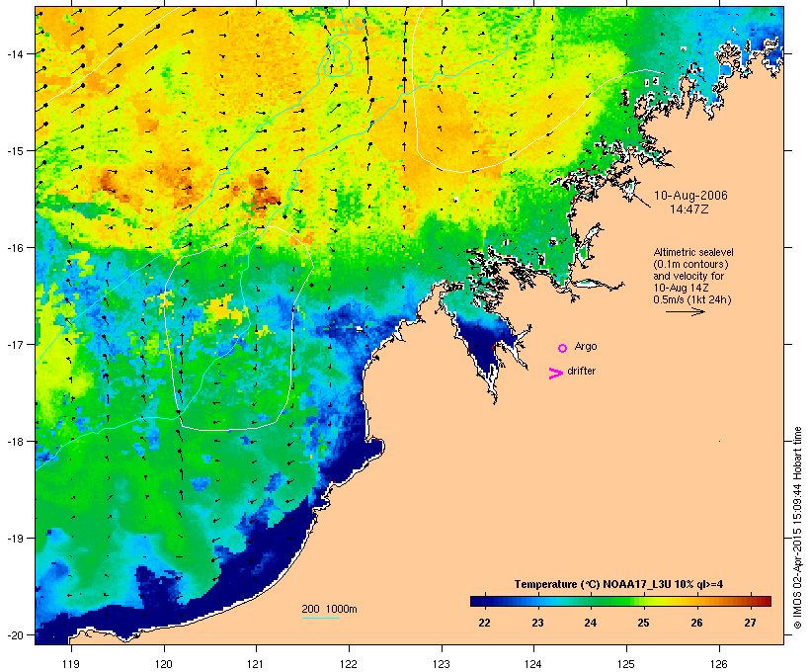Click the magenta drifter legend symbol
This screenshot has width=810, height=672.
[556, 374]
